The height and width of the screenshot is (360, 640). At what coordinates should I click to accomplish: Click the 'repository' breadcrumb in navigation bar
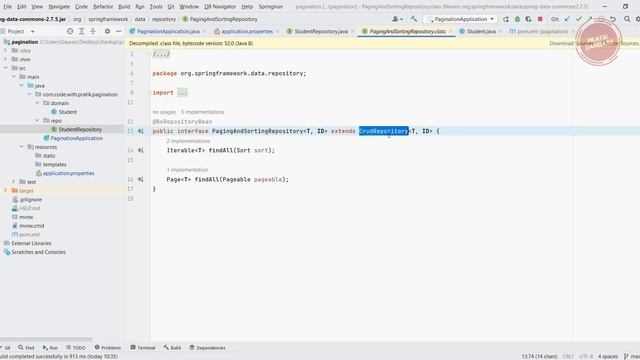tap(164, 19)
